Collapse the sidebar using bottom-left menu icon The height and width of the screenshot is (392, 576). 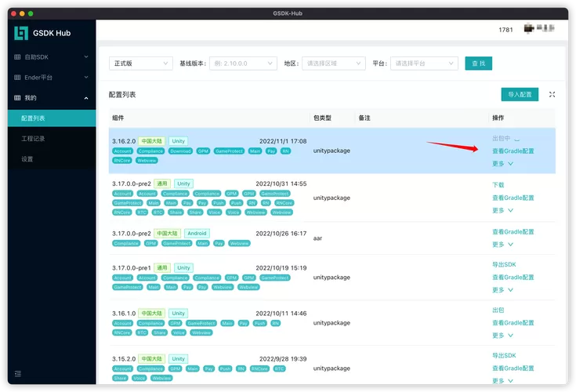(x=18, y=374)
